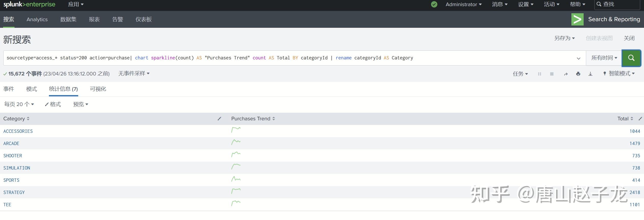
Task: Click the green search magnifier button
Action: pyautogui.click(x=631, y=58)
